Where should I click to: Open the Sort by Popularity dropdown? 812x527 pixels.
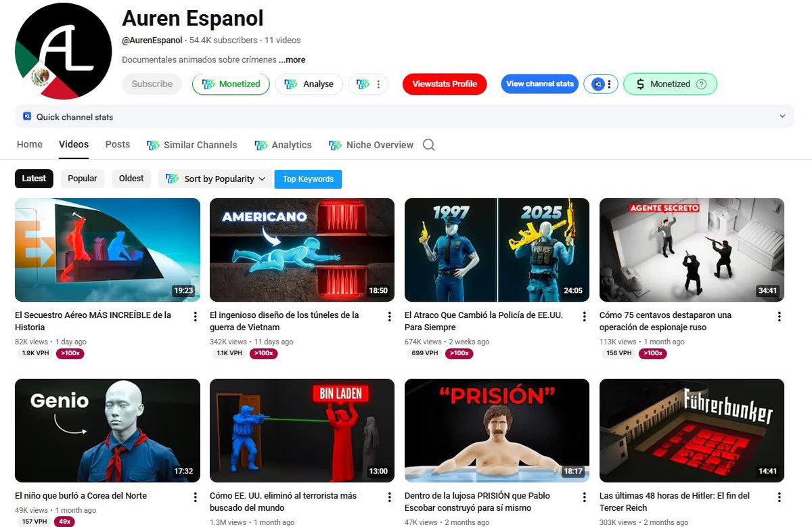click(216, 179)
